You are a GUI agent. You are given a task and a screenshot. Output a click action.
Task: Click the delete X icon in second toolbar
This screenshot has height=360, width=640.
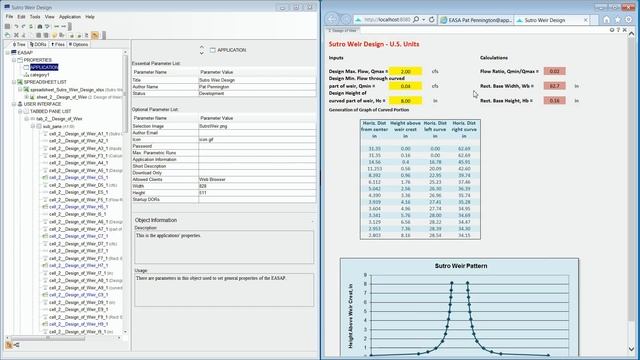16,36
